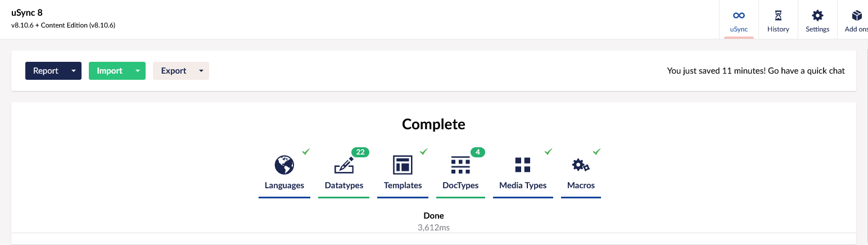Click the saved 11 minutes message
868x245 pixels.
[x=756, y=71]
